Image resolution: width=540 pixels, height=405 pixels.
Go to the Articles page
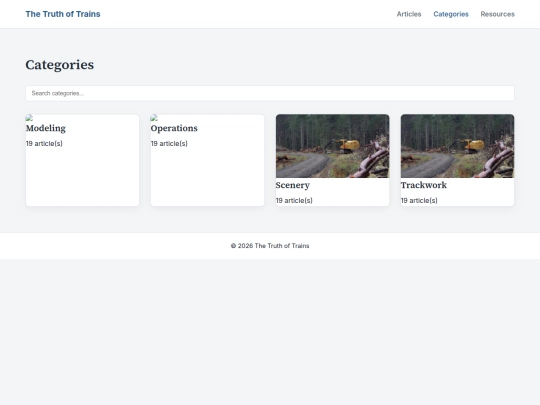tap(409, 14)
